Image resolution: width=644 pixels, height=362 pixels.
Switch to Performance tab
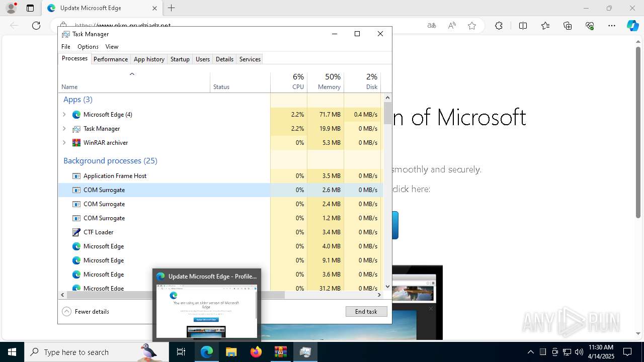(111, 59)
